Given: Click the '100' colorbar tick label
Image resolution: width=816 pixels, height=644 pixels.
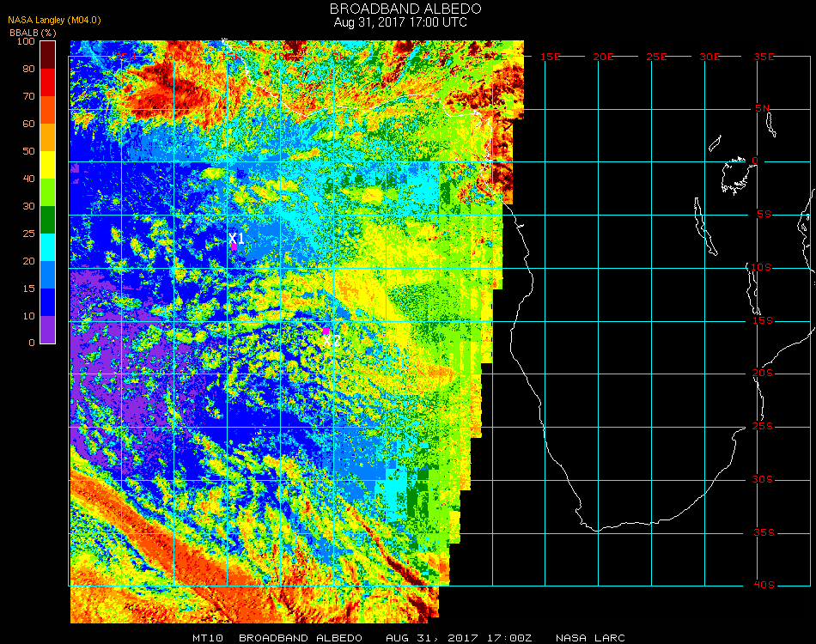Looking at the screenshot, I should coord(26,41).
